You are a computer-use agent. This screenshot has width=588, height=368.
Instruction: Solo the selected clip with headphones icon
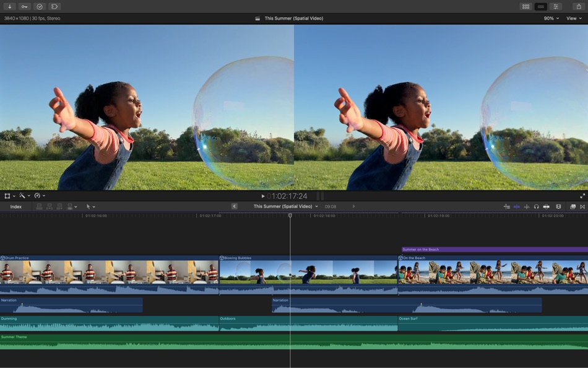click(x=537, y=206)
